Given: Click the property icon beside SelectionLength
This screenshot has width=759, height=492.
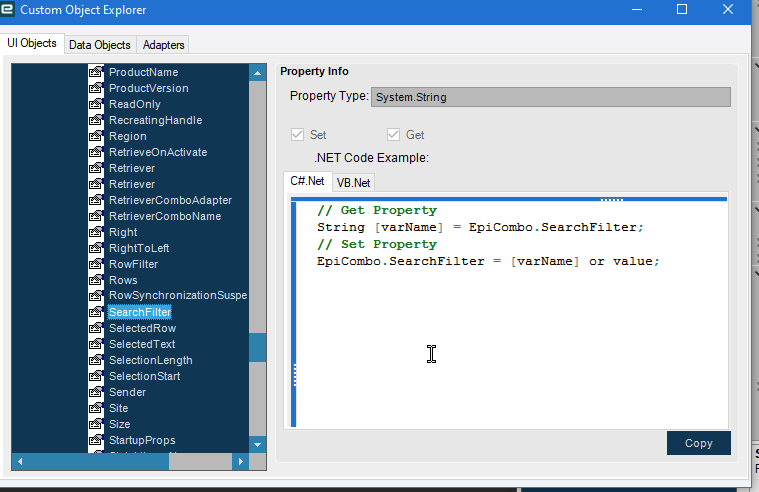Looking at the screenshot, I should pyautogui.click(x=96, y=359).
